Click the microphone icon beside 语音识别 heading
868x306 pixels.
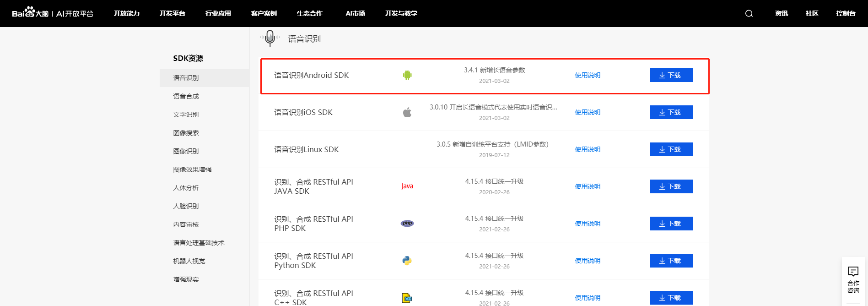270,38
